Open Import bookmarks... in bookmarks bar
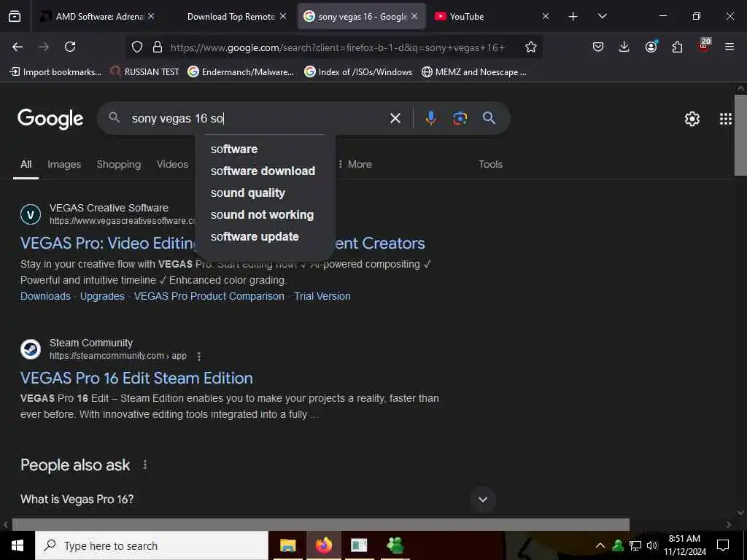Screen dimensions: 747x560 (x=55, y=72)
